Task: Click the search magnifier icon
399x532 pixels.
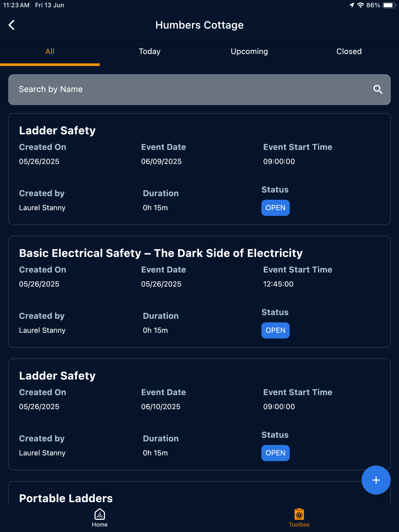Action: coord(378,90)
